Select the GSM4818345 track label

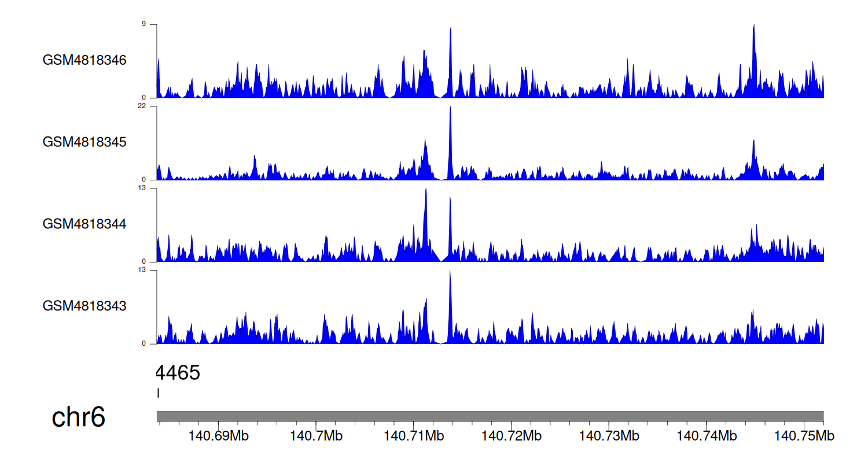pos(84,142)
